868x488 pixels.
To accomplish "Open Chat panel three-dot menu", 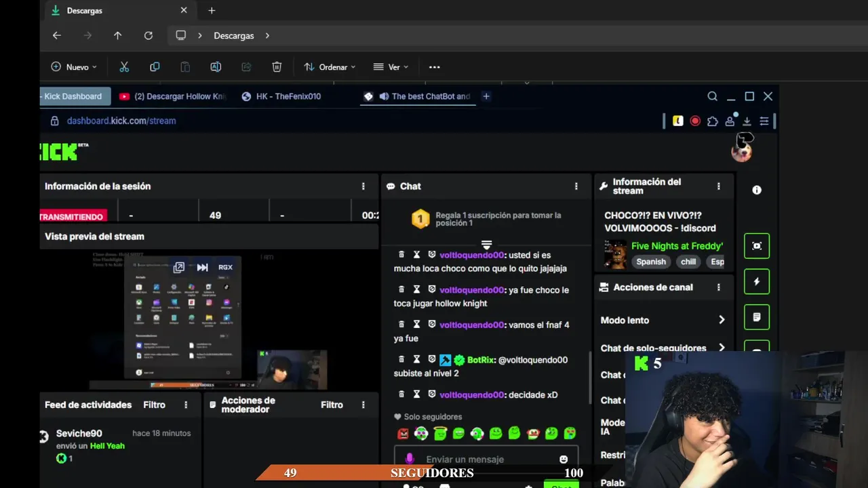I will (576, 186).
